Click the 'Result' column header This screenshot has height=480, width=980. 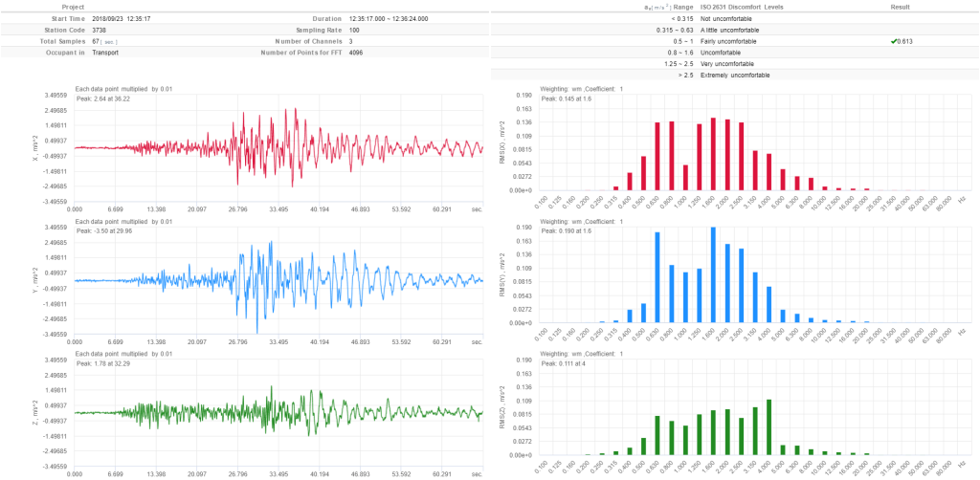point(900,7)
